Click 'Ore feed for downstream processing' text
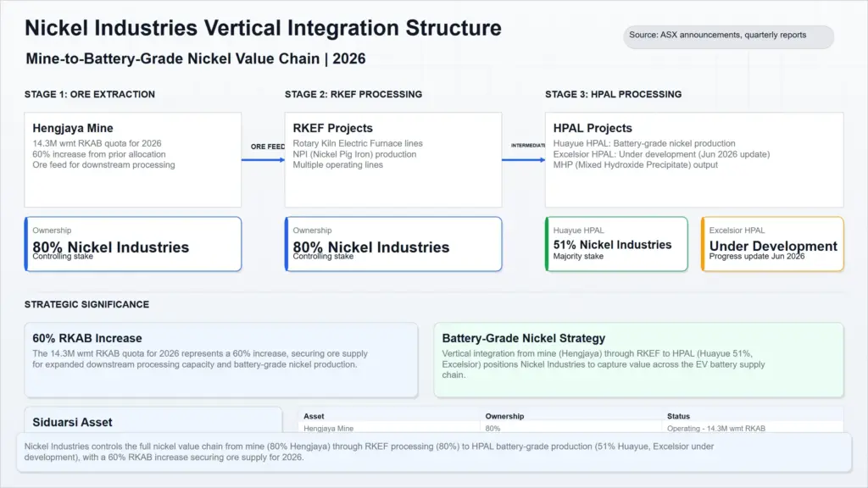Screen dimensions: 868x488 pos(103,165)
